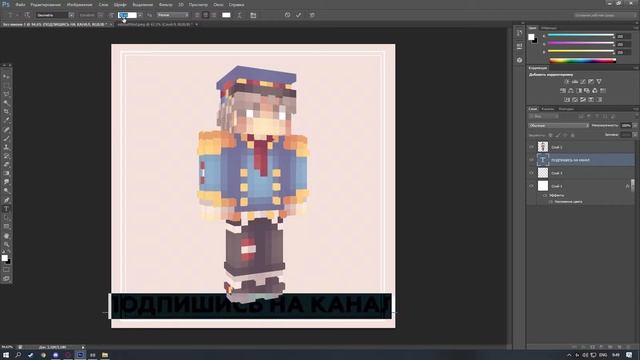Select the Horizontal Type tool
This screenshot has width=640, height=360.
6,209
